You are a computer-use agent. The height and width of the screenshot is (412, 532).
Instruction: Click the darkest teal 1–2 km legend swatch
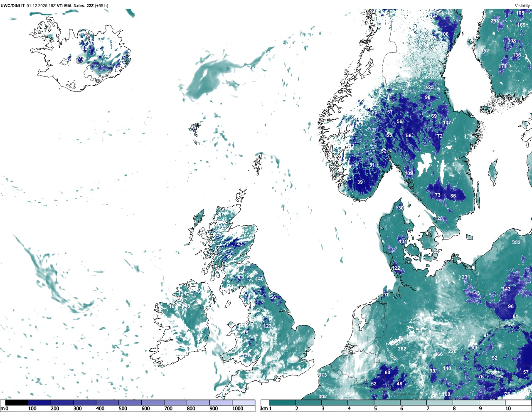pyautogui.click(x=282, y=402)
